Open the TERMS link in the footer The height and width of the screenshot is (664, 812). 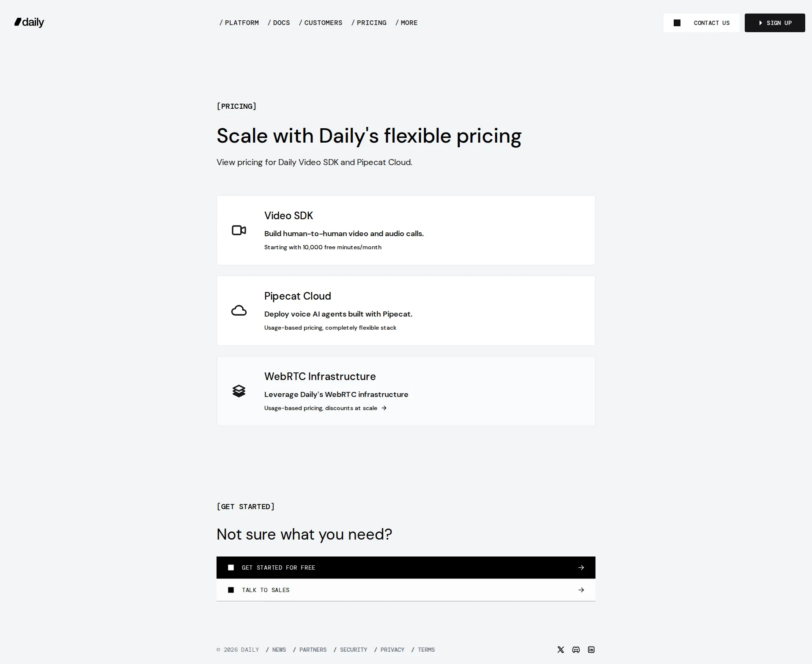(x=426, y=650)
